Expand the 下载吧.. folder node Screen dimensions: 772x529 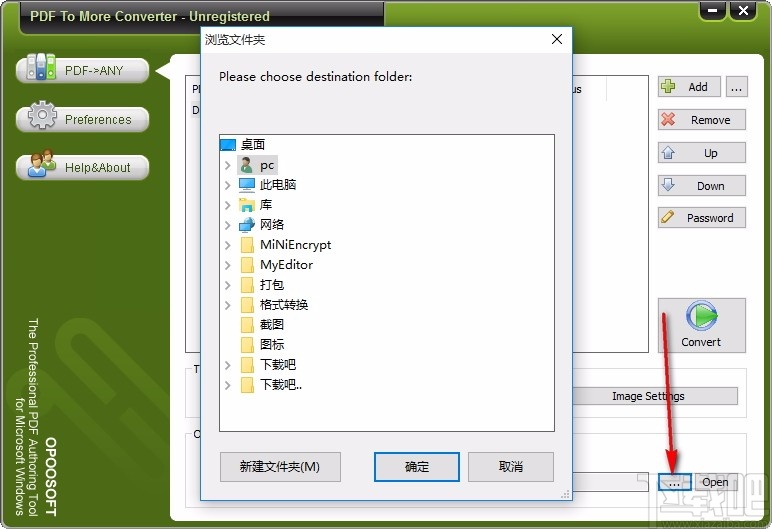coord(227,385)
